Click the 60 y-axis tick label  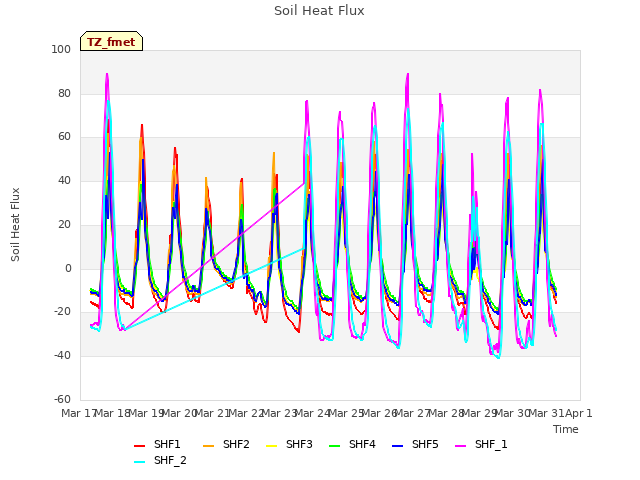64,137
